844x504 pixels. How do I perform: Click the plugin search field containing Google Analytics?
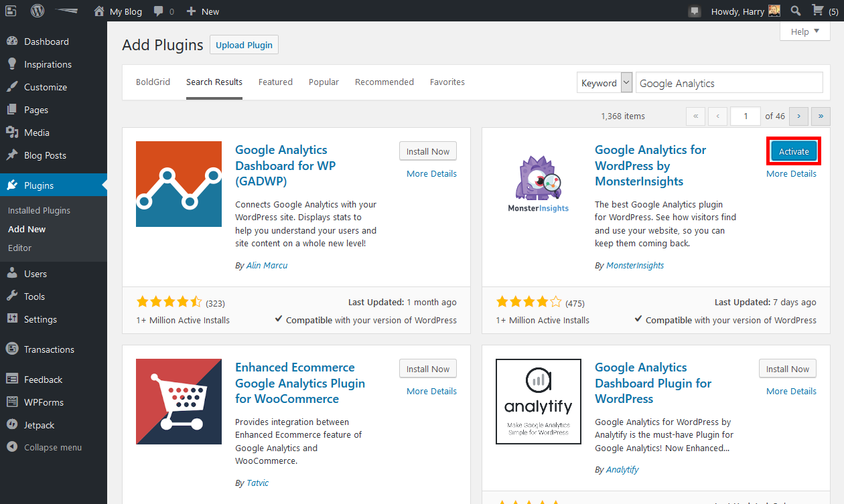[x=729, y=83]
